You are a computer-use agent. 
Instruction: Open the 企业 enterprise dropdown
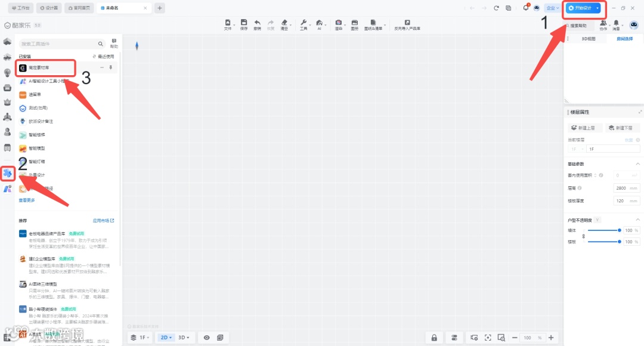(552, 8)
